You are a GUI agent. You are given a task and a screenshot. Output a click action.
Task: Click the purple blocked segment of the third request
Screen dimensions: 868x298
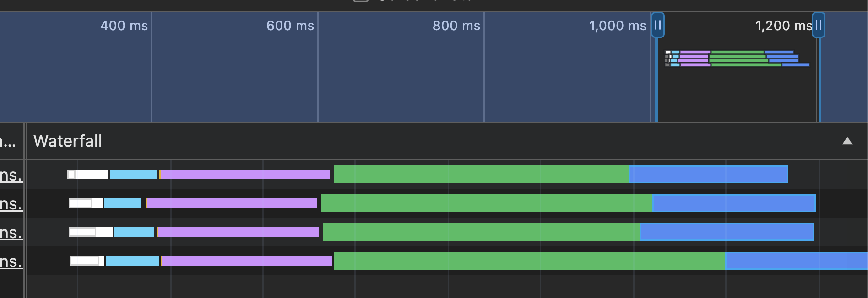tap(238, 232)
